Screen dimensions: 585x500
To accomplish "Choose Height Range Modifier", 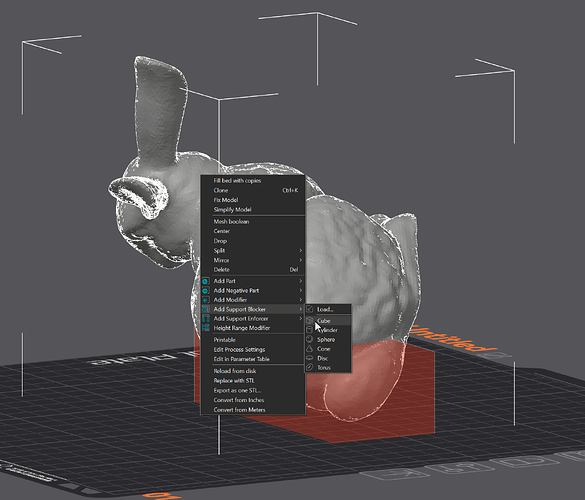I will click(x=253, y=328).
